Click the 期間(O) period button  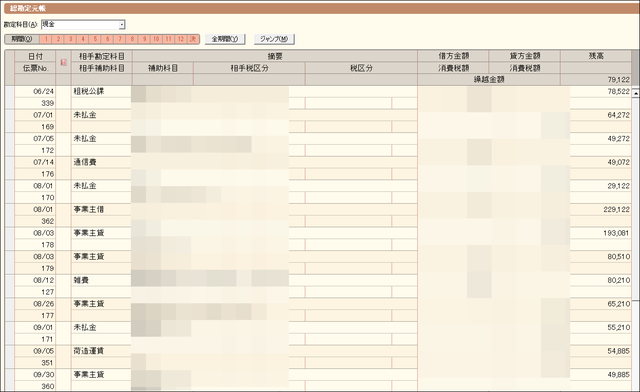[22, 39]
